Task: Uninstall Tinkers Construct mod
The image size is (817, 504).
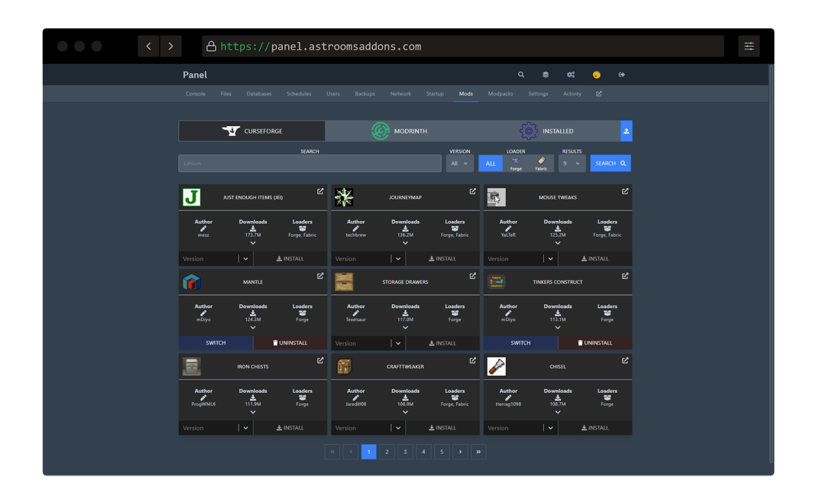Action: point(595,343)
